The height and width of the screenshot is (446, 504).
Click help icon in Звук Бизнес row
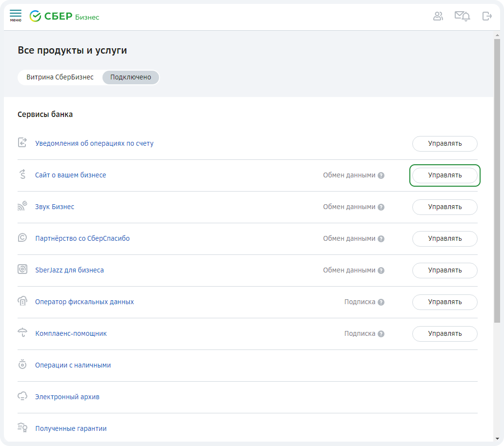tap(381, 207)
